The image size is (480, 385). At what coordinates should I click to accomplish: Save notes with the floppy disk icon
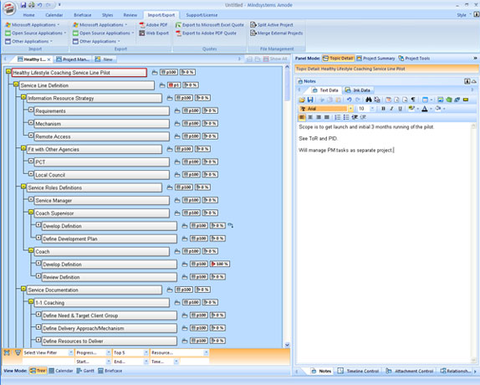(310, 99)
